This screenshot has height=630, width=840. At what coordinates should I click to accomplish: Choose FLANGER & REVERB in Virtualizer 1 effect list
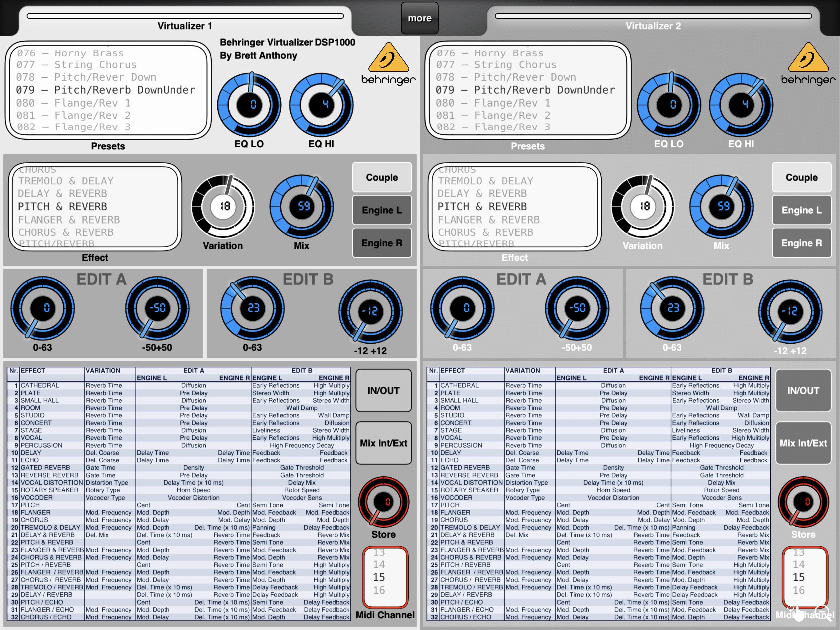69,220
